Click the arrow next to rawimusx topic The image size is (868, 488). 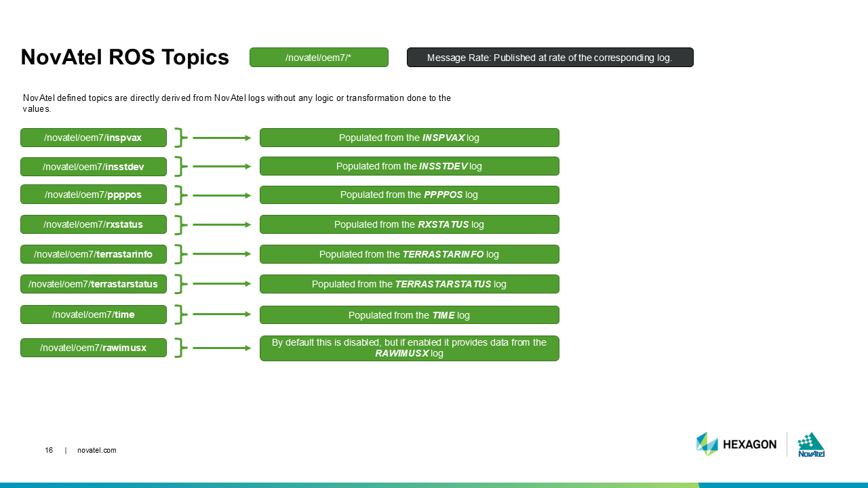pos(221,348)
